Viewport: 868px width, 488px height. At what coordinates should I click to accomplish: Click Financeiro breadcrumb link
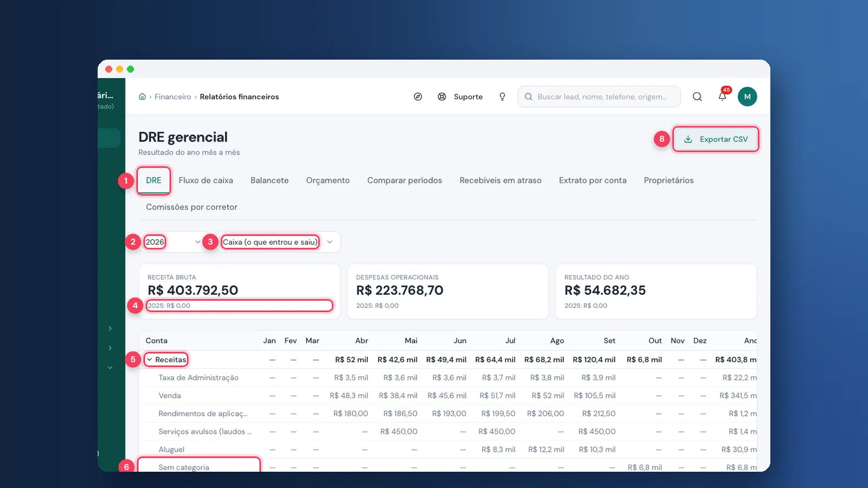[173, 97]
